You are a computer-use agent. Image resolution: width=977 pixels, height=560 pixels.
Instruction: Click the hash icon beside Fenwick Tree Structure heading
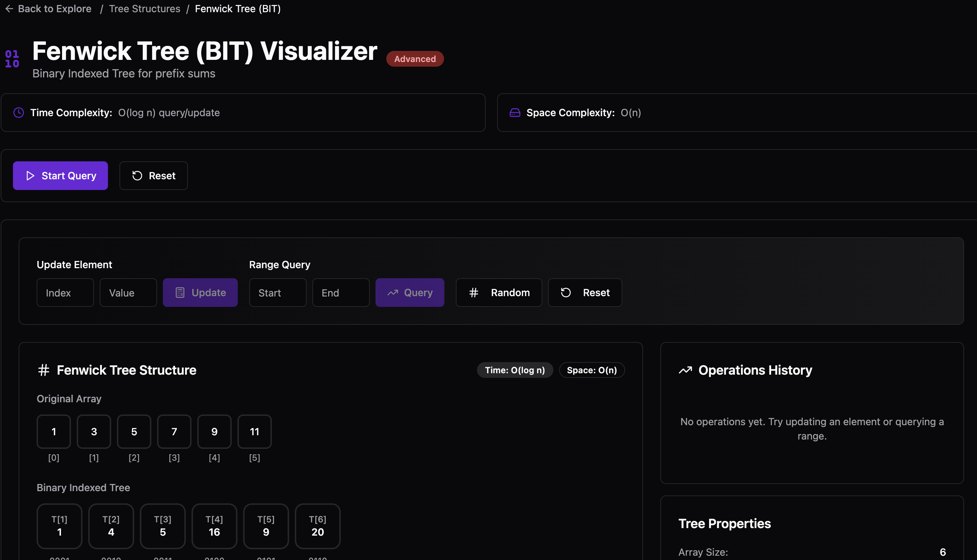click(43, 370)
